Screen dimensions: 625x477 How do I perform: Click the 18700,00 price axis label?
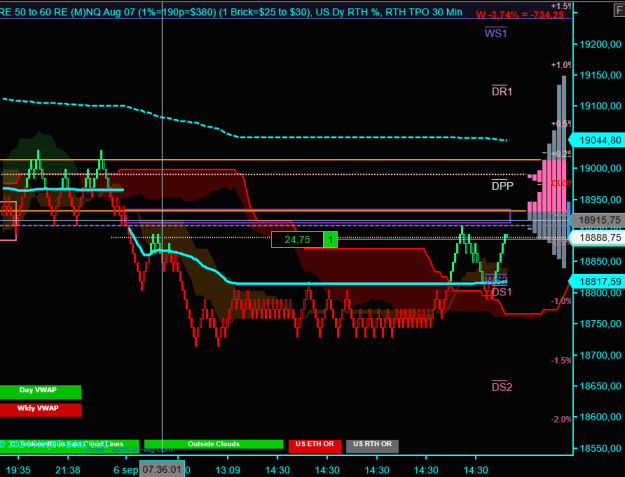600,355
